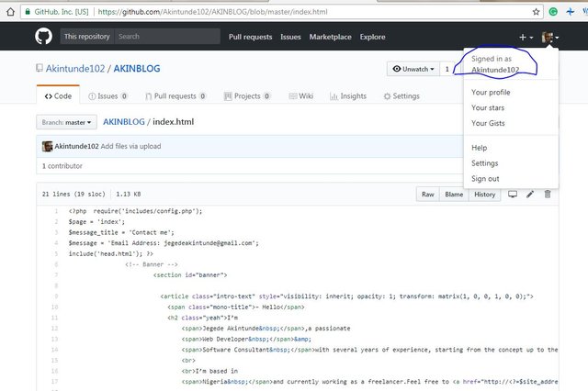Click the blue plus extension icon
Image resolution: width=588 pixels, height=391 pixels.
point(571,12)
